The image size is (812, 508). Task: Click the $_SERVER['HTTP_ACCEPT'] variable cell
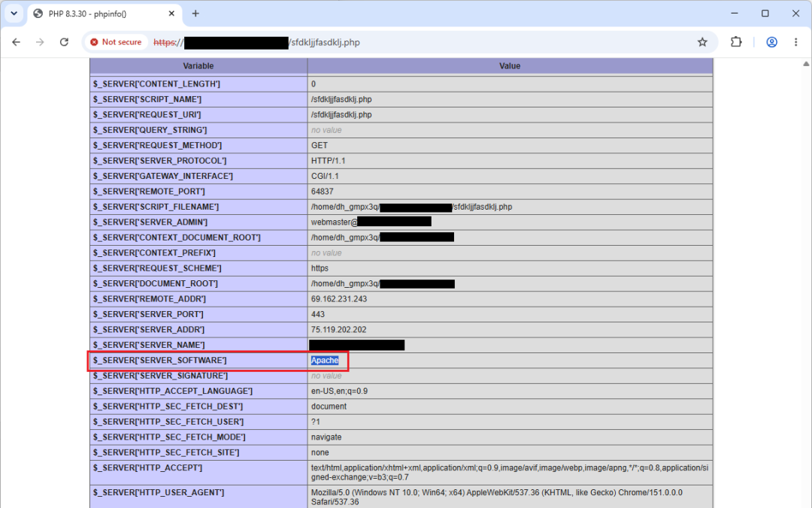pos(198,473)
